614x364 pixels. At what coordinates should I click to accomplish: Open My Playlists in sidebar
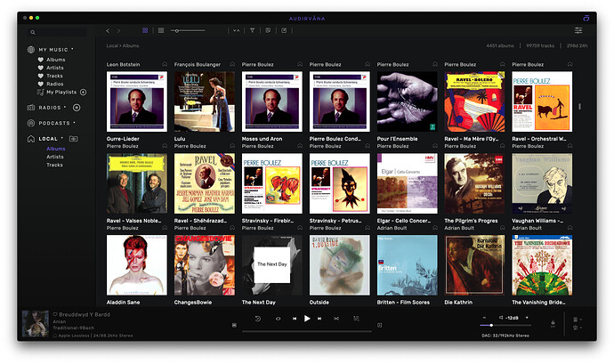tap(61, 92)
